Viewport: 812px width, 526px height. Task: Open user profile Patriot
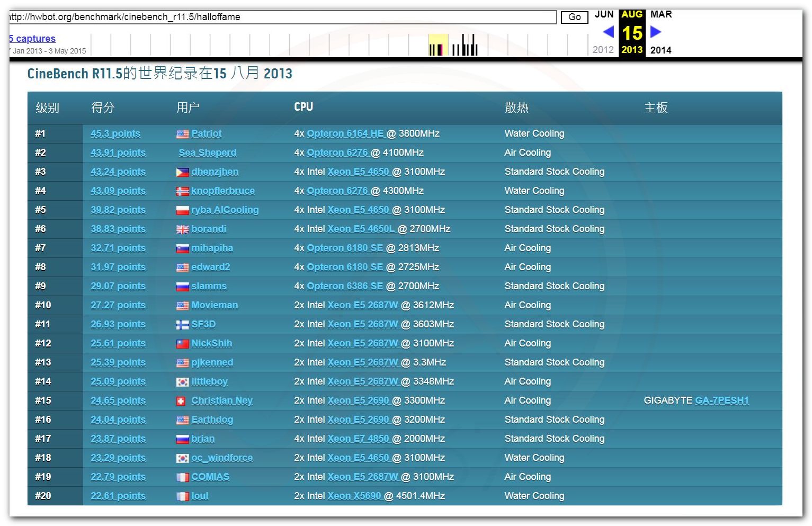coord(207,133)
